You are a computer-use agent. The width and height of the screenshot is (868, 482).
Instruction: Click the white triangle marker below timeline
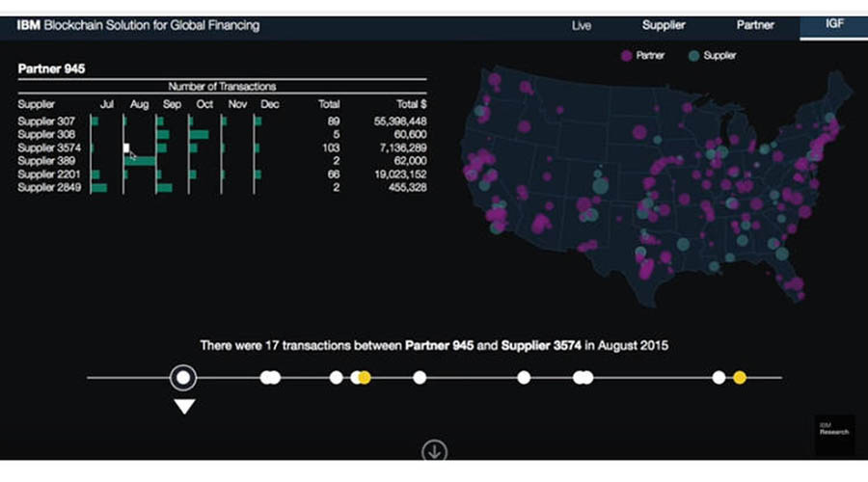184,407
